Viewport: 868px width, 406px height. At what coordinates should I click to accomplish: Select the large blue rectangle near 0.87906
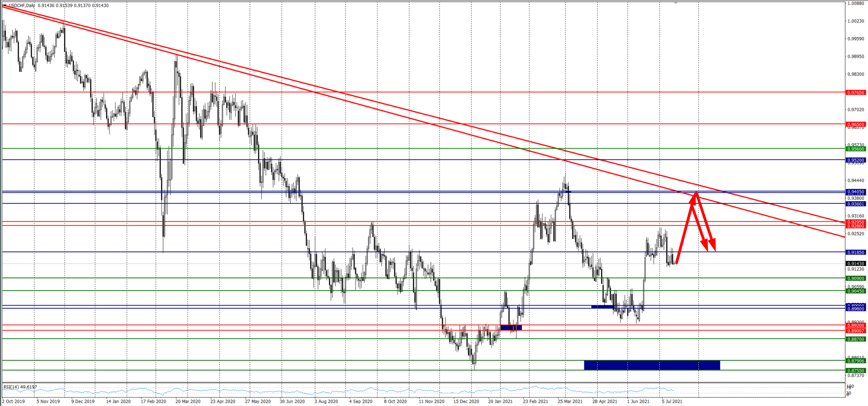pyautogui.click(x=651, y=365)
